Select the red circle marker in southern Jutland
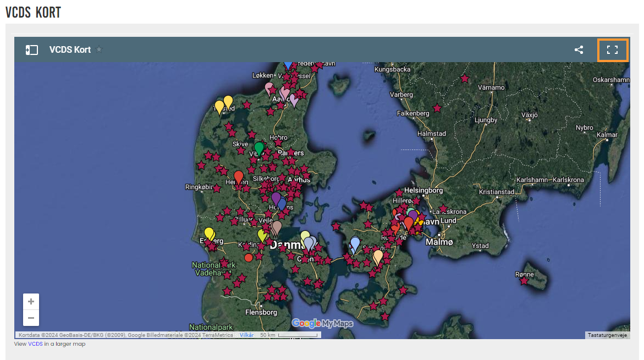Screen dimensions: 644x360 249,257
